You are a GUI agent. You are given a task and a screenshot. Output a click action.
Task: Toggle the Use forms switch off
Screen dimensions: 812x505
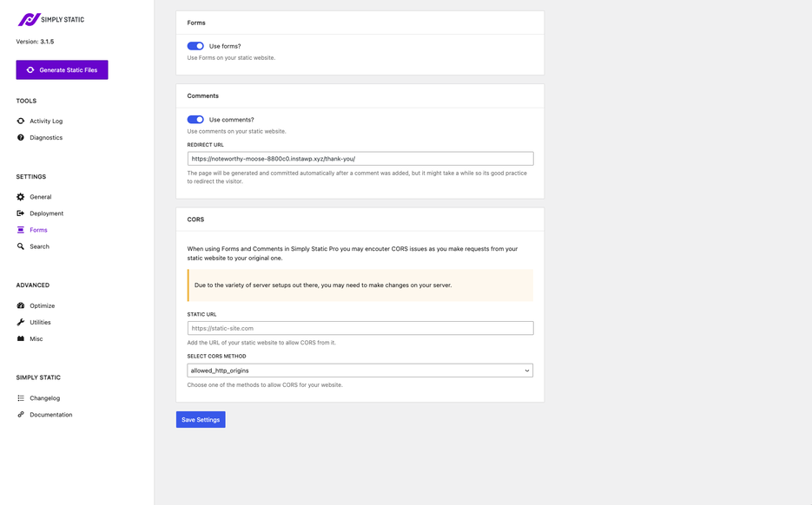(195, 45)
